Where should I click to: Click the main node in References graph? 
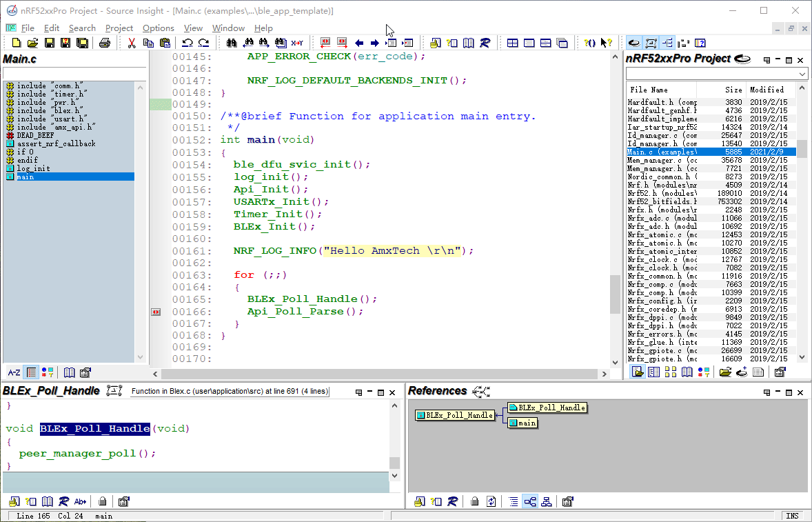522,423
